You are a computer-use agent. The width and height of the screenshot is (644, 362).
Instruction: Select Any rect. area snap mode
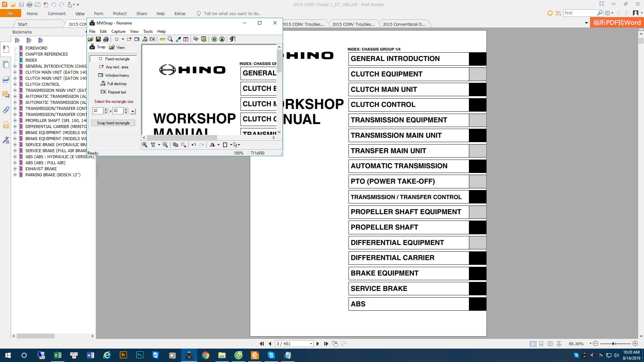(114, 67)
